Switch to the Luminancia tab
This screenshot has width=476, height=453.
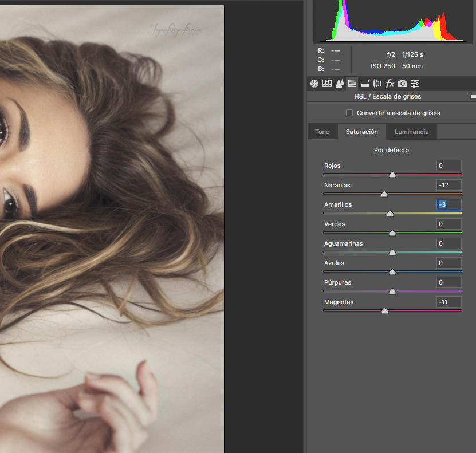pyautogui.click(x=412, y=132)
